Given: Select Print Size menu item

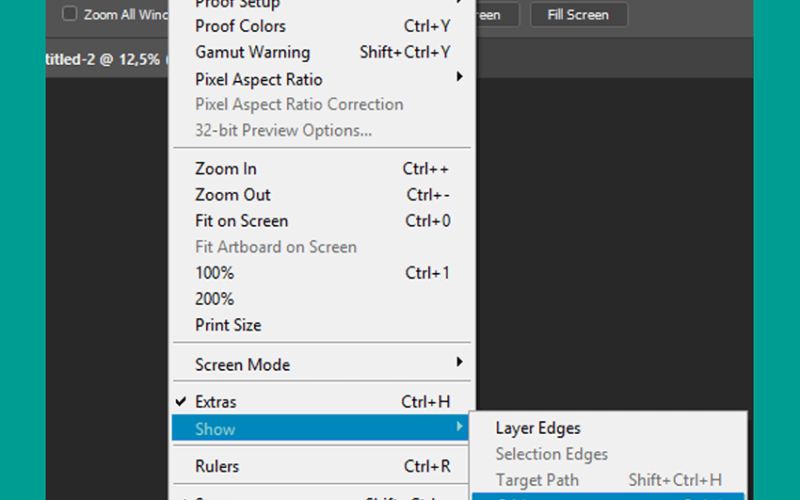Looking at the screenshot, I should pyautogui.click(x=321, y=325).
